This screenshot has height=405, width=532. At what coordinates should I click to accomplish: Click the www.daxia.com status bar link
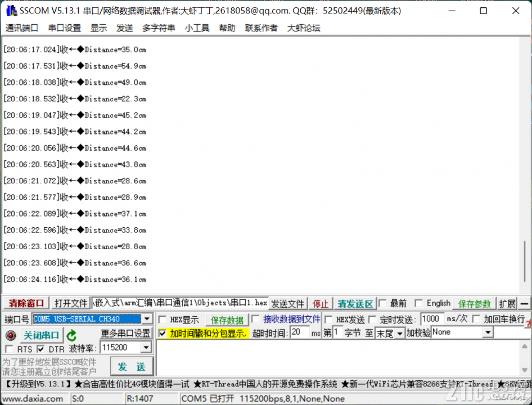pos(33,399)
